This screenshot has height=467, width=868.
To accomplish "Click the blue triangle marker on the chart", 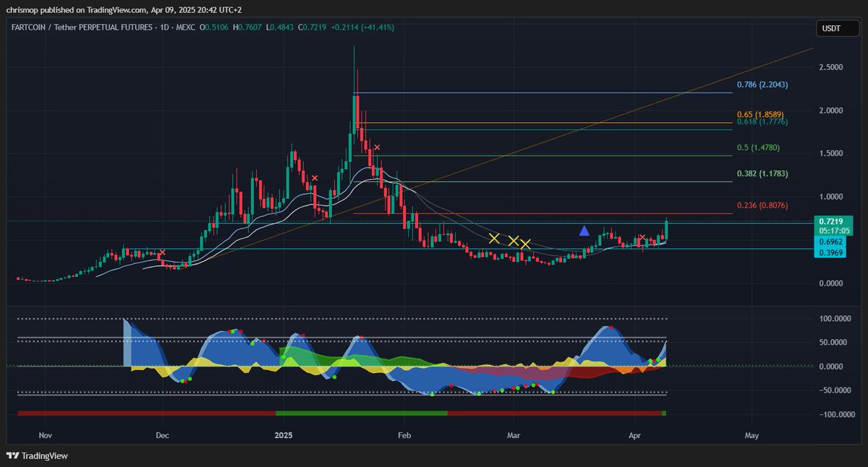I will pos(584,231).
